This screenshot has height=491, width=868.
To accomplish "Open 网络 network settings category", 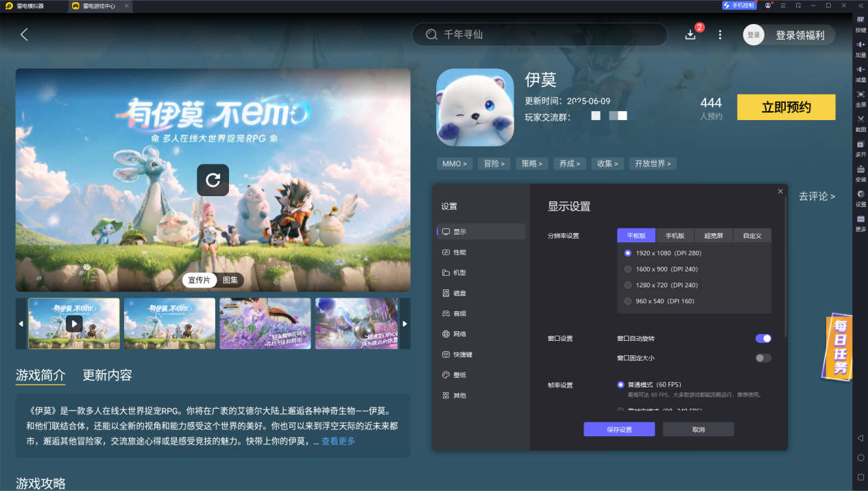I will [481, 334].
